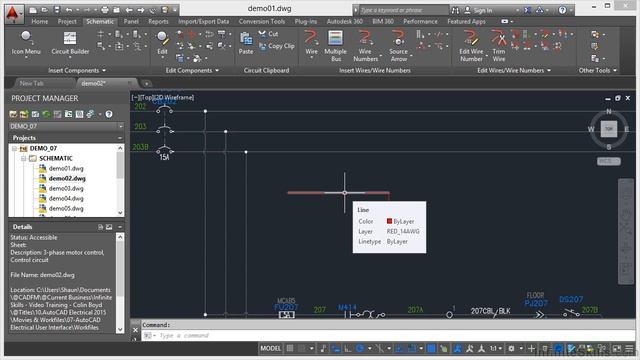Viewport: 640px width, 360px height.
Task: Toggle grid display in status bar
Action: [290, 349]
